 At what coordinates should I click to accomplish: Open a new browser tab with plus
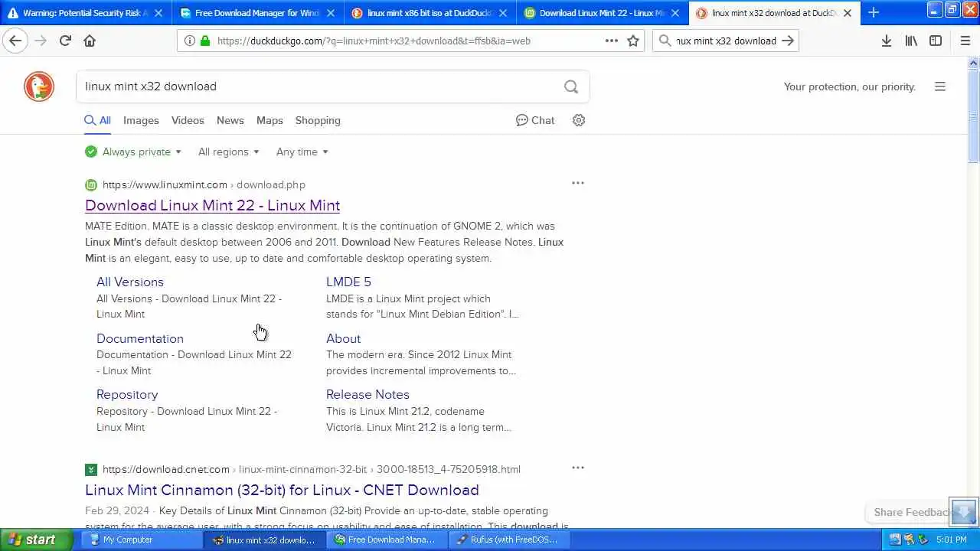(x=874, y=12)
